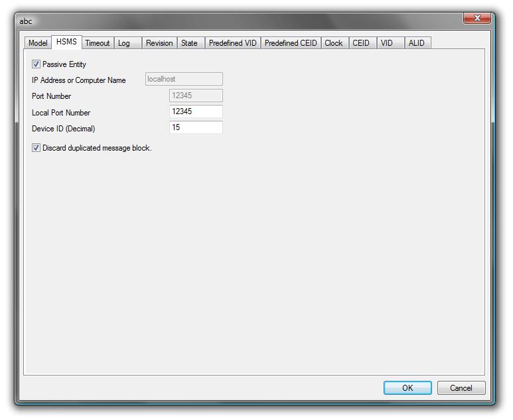Switch to the Clock tab

tap(334, 43)
